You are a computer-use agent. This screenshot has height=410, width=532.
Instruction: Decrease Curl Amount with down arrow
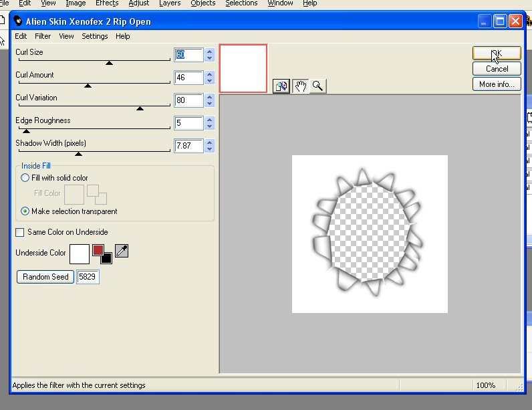tap(210, 81)
